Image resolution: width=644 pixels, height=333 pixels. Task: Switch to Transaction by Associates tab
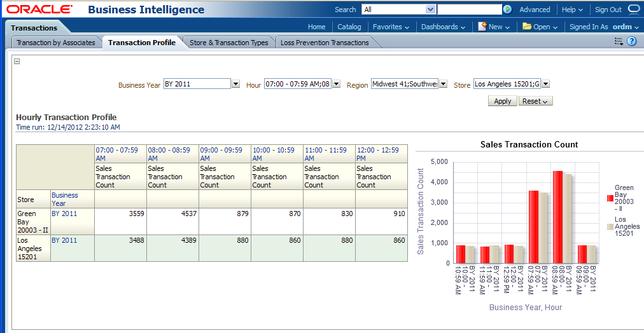[55, 43]
